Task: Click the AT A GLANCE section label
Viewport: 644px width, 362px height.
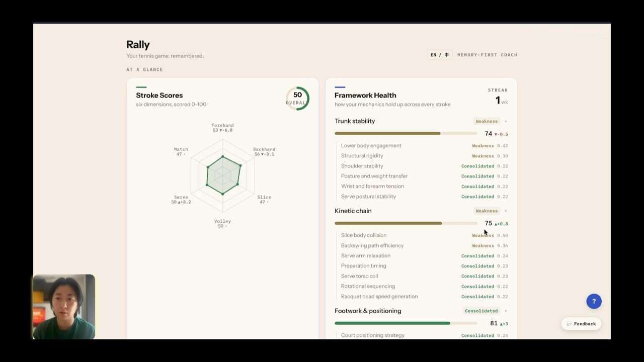Action: (x=144, y=69)
